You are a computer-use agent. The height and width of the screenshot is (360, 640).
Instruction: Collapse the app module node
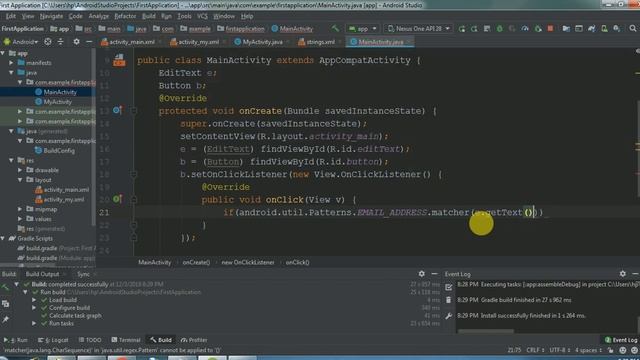pyautogui.click(x=3, y=53)
